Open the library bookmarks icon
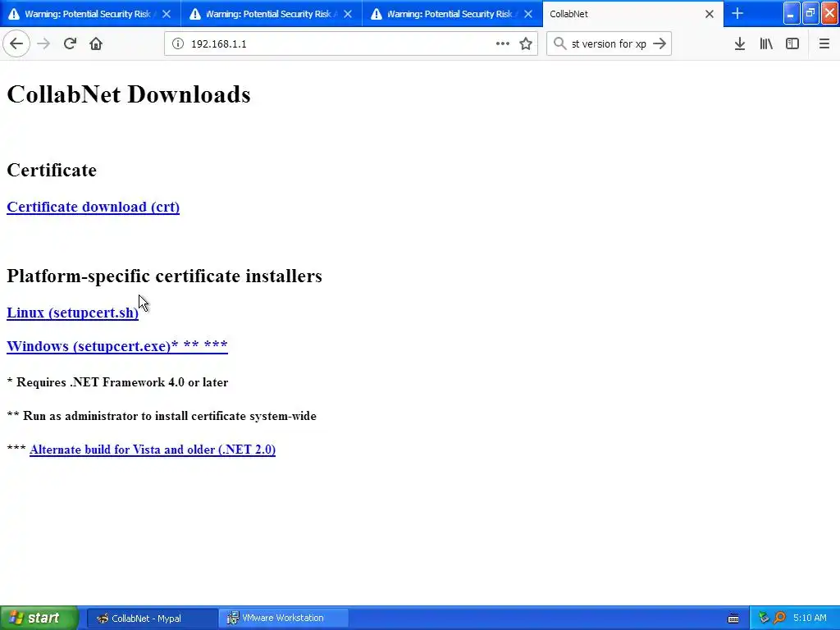This screenshot has height=630, width=840. [766, 44]
